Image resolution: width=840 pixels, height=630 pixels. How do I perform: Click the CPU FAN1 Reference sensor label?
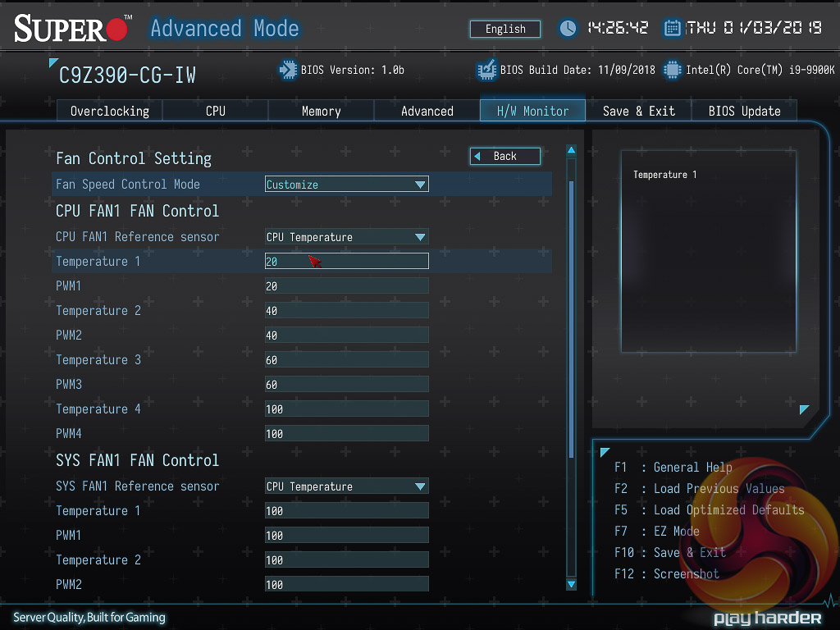tap(138, 237)
